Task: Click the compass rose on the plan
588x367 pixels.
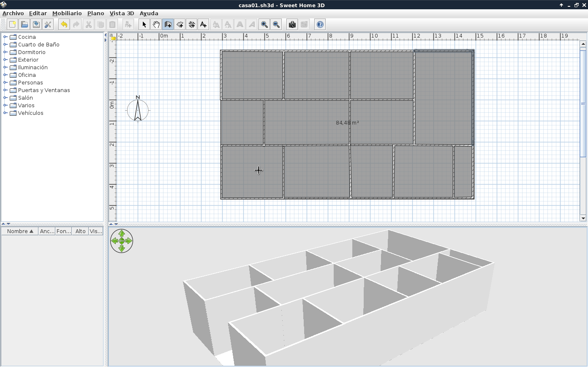Action: [x=138, y=109]
